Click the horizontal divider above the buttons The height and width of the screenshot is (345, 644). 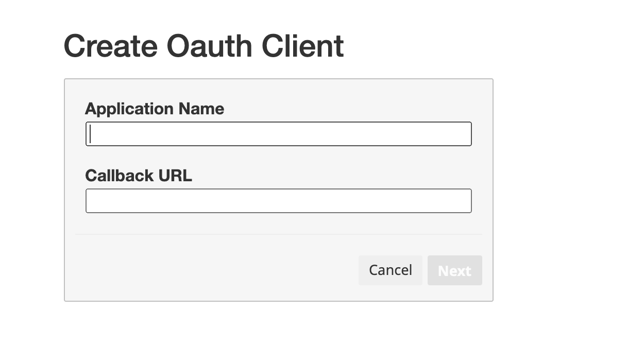[279, 234]
